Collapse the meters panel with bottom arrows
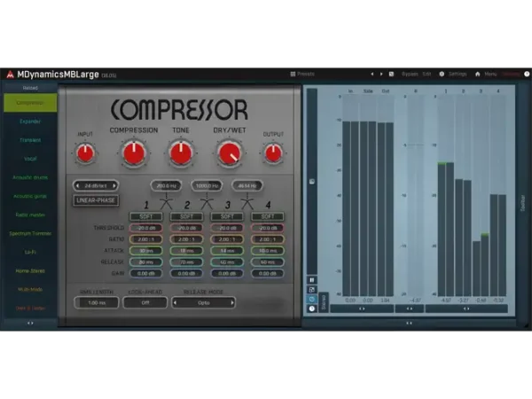The width and height of the screenshot is (532, 399). pyautogui.click(x=409, y=324)
